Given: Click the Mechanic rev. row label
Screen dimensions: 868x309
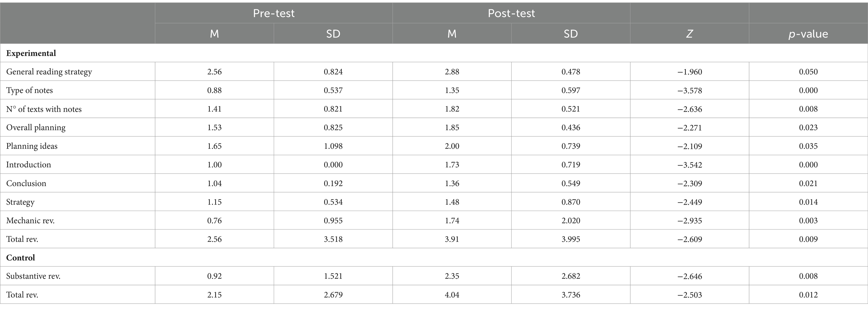Looking at the screenshot, I should click(30, 221).
